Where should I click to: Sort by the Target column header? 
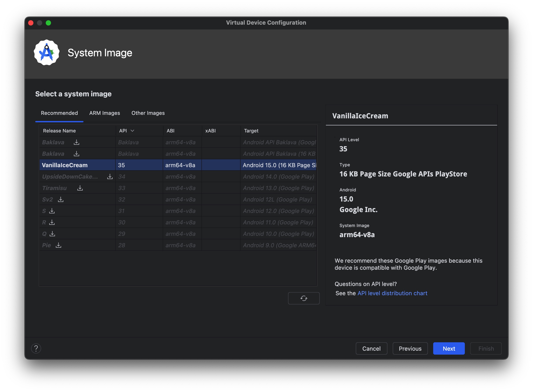[x=251, y=131]
